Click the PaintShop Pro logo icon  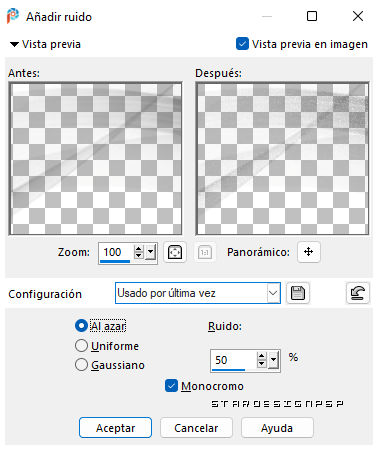(13, 16)
